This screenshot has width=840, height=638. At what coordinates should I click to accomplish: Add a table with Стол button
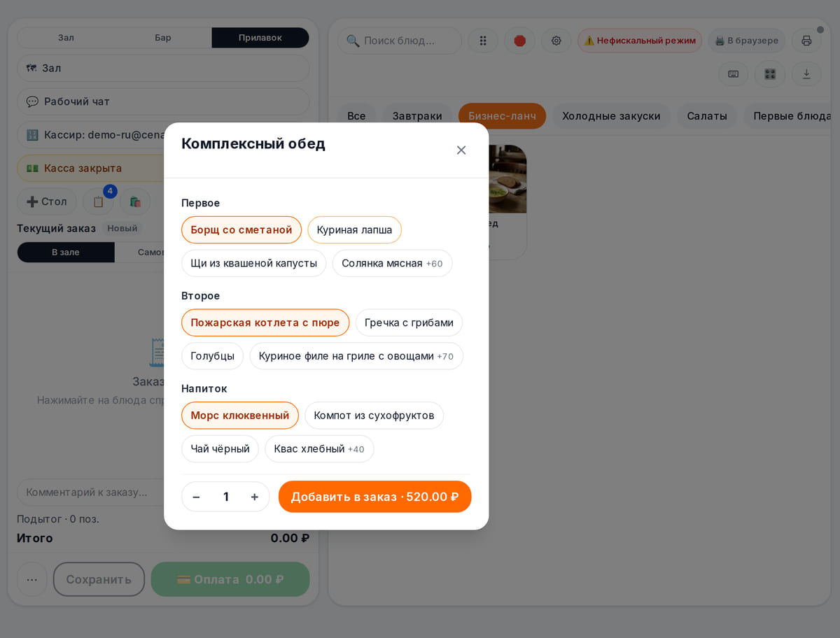47,201
